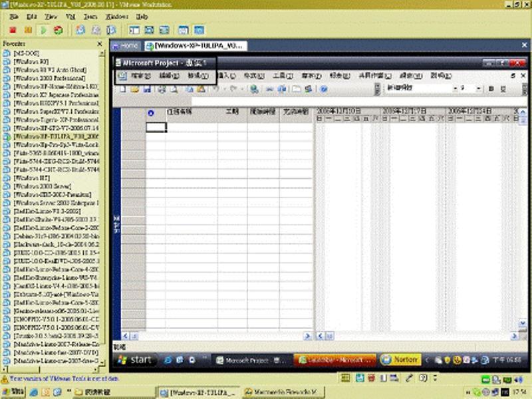Open the File menu in VMware Workstation
This screenshot has height=399, width=532.
coord(14,17)
